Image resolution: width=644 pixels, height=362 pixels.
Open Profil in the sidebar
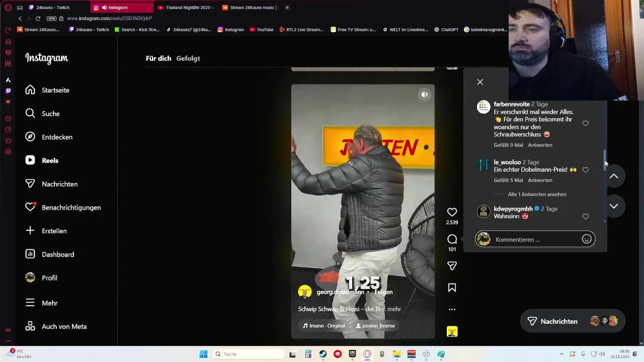(x=41, y=278)
